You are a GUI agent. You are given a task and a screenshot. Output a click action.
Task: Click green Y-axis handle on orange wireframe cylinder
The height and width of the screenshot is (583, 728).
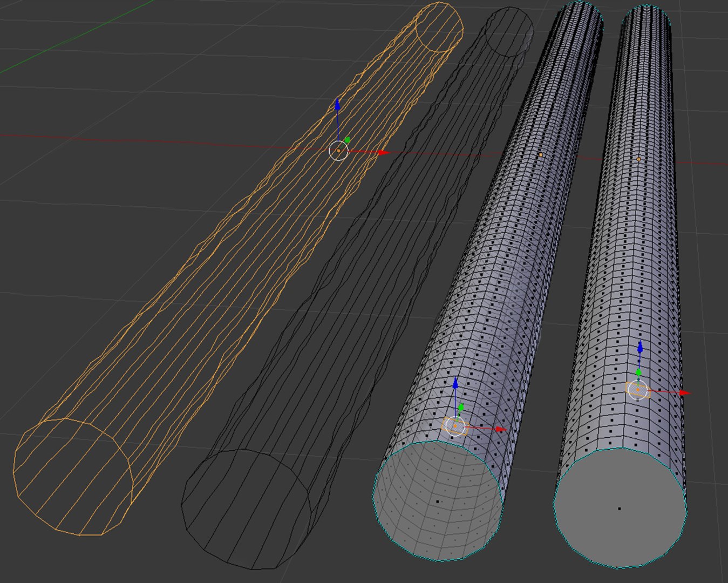coord(347,140)
